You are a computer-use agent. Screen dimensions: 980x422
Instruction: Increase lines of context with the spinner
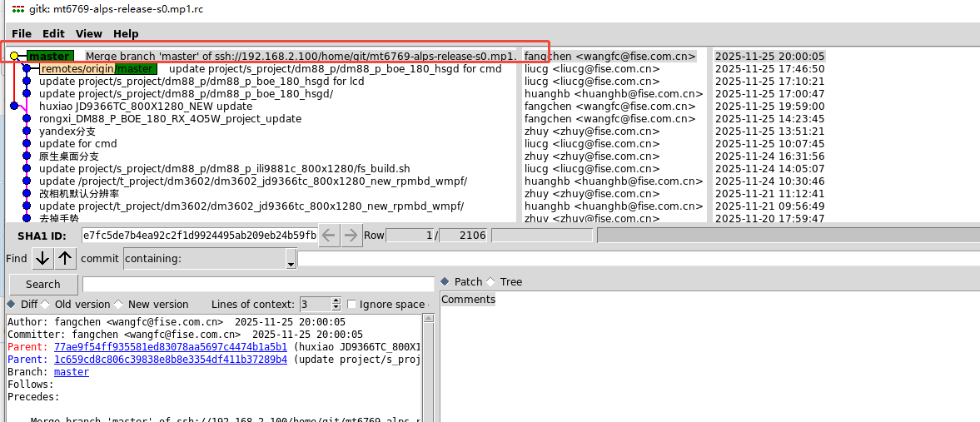[336, 301]
